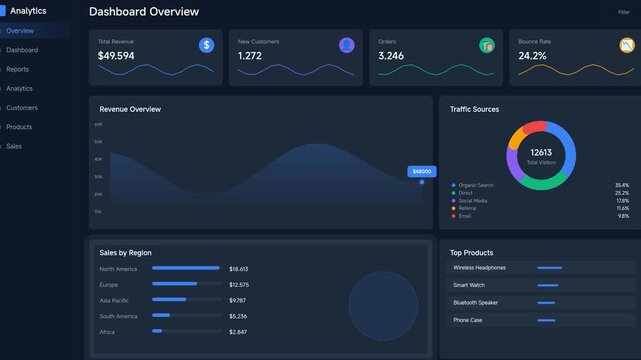Viewport: 641px width, 360px height.
Task: Click the 25.2% Direct percentage
Action: pos(622,193)
